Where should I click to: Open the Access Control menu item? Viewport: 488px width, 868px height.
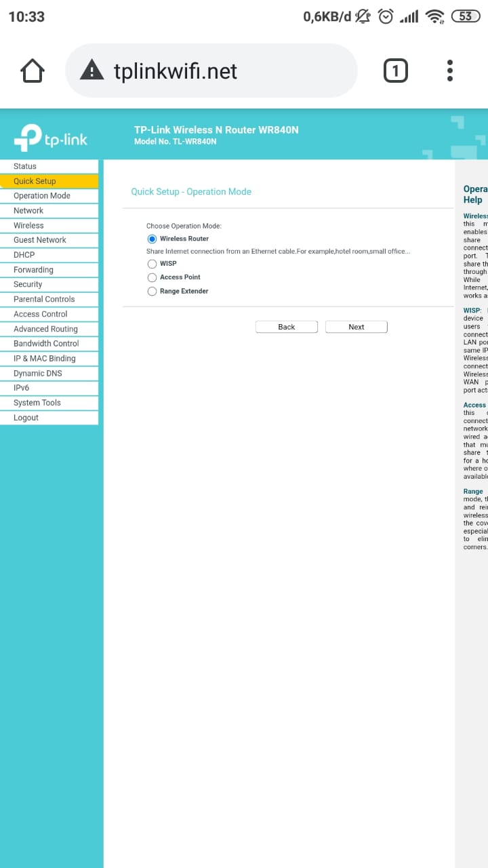coord(49,314)
